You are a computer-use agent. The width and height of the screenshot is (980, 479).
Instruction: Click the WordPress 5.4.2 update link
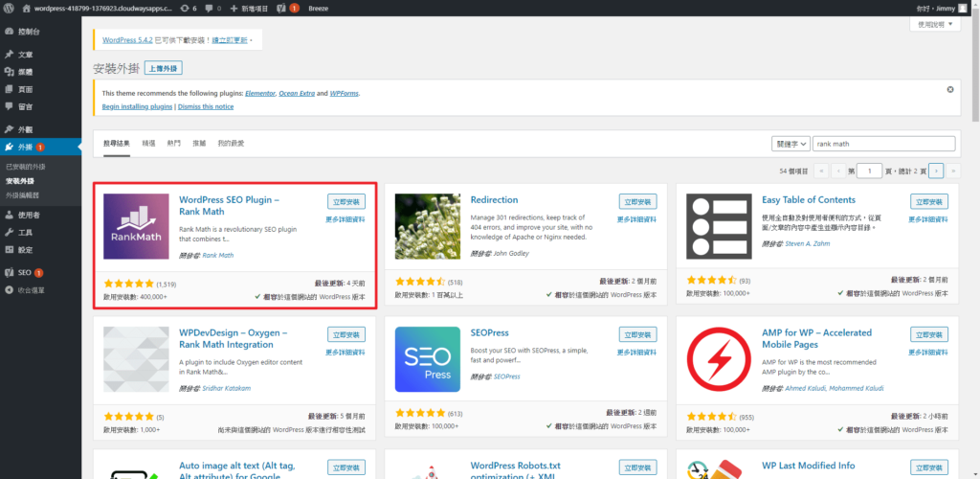tap(128, 40)
